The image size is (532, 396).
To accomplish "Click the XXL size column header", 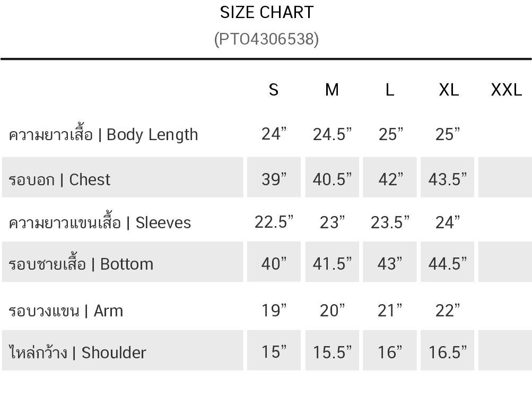I will 506,90.
